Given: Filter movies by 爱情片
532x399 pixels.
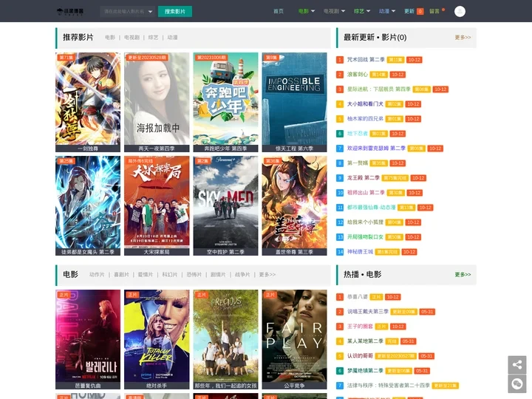Looking at the screenshot, I should 146,274.
